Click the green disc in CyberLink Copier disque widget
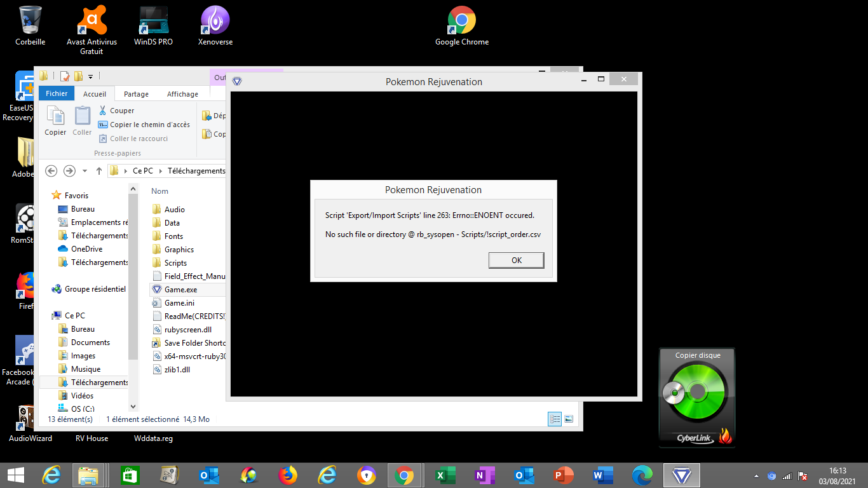The image size is (868, 488). pyautogui.click(x=697, y=391)
